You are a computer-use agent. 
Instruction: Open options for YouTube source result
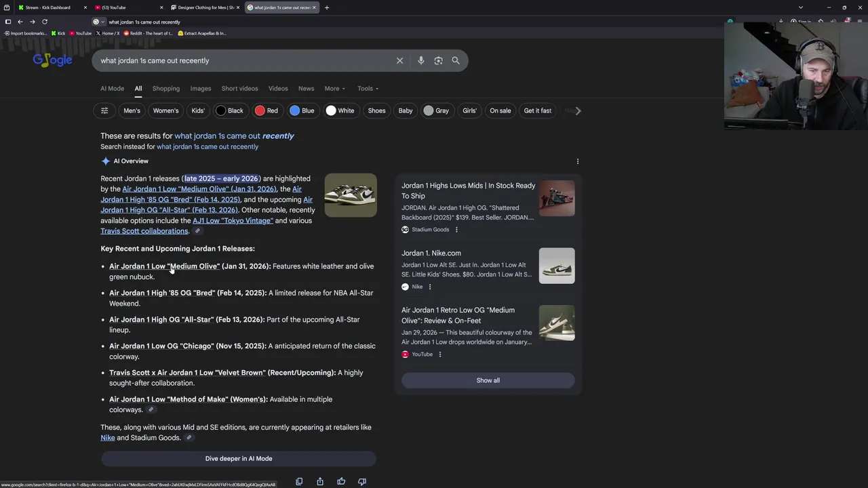[439, 354]
